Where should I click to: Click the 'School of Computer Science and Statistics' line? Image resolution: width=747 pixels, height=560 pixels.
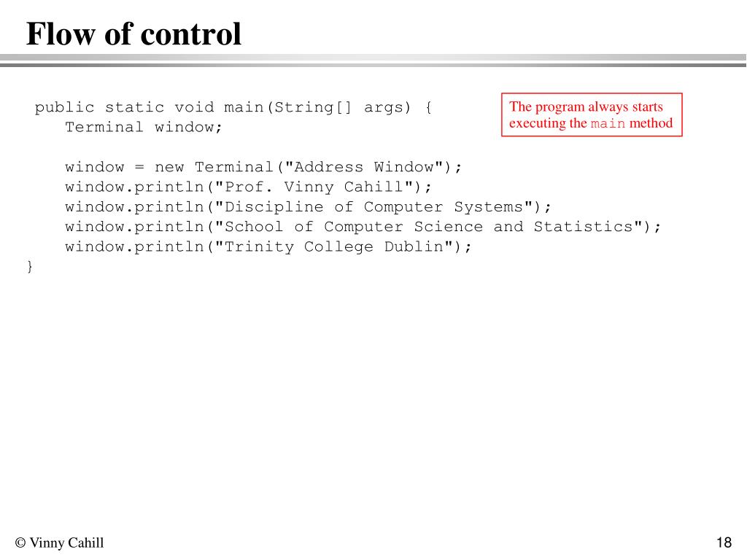click(363, 227)
